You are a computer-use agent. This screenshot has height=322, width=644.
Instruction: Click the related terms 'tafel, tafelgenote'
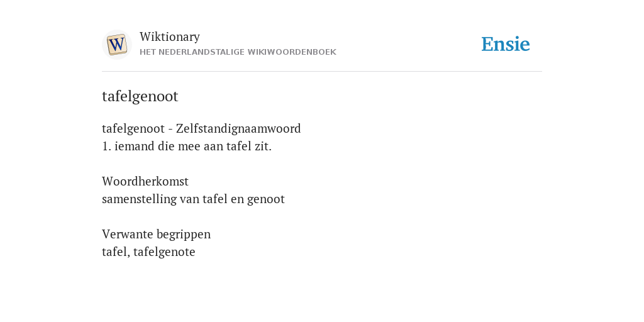click(x=148, y=252)
